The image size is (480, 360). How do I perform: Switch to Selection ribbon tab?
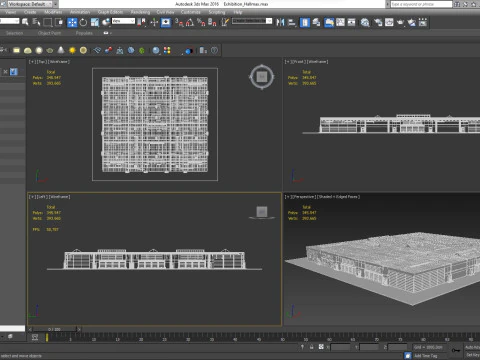15,33
